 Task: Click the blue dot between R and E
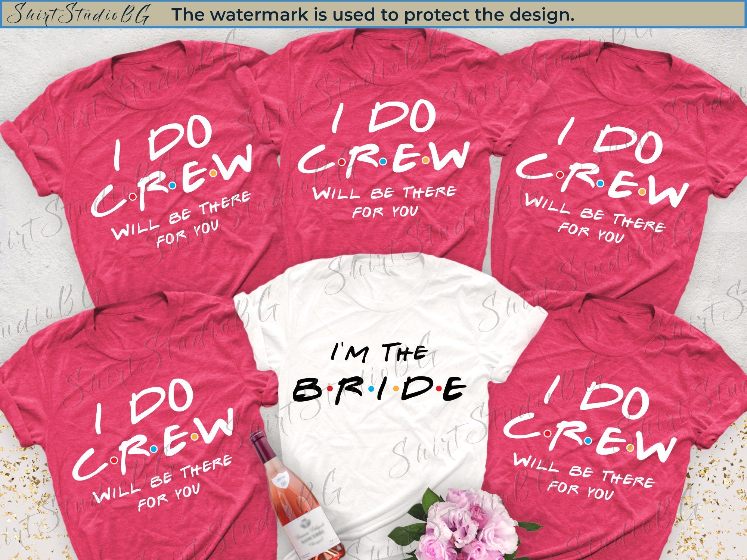click(383, 162)
